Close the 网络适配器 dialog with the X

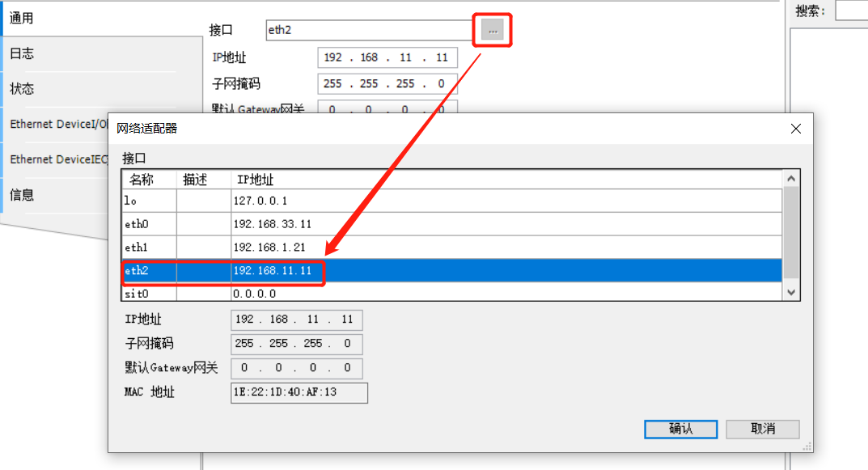click(795, 129)
